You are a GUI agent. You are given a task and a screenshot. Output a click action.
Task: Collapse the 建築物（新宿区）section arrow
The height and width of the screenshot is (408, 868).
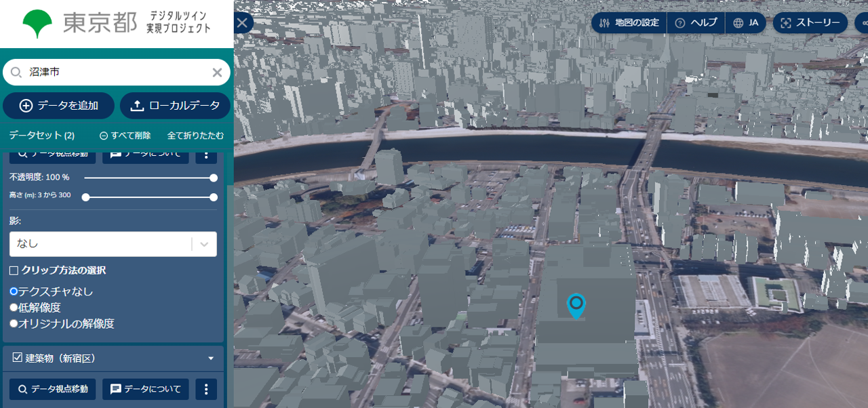[210, 359]
